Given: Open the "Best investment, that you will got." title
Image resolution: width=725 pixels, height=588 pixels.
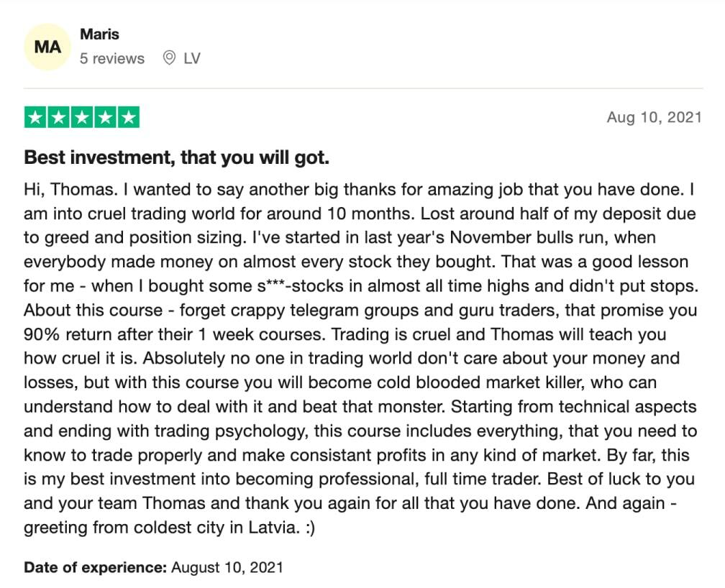Looking at the screenshot, I should [176, 157].
